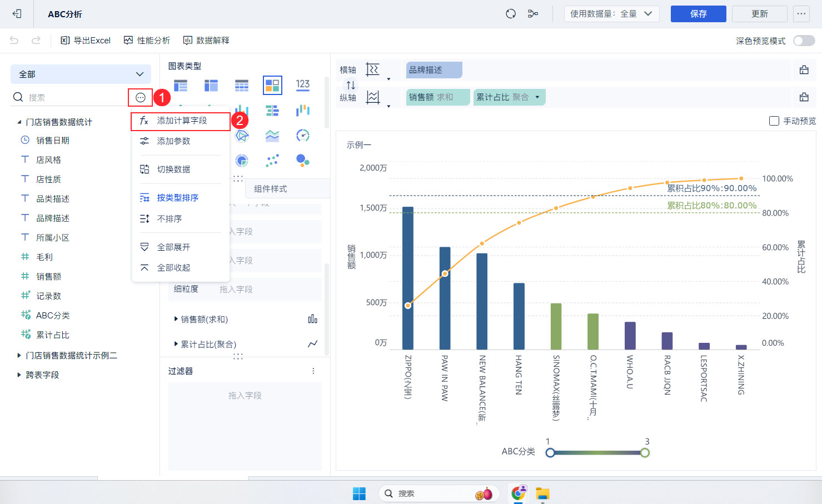Open the field options ellipsis next to search
822x504 pixels.
tap(140, 98)
